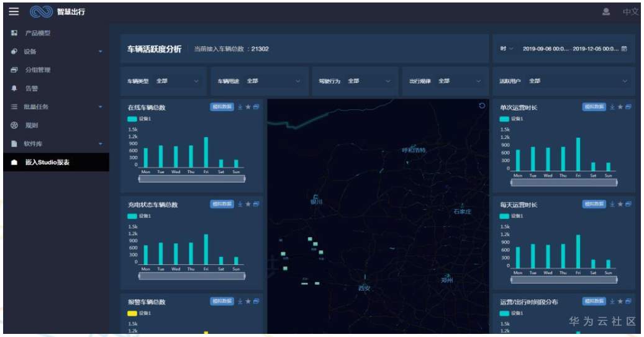Click 模拟数据 button on 运营/出行时间段分布 card
644x337 pixels.
tap(594, 301)
